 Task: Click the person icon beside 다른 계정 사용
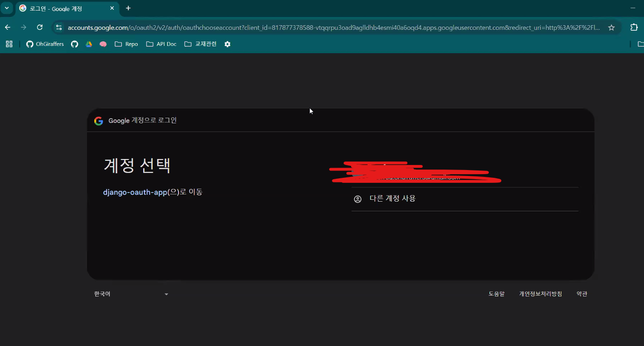pyautogui.click(x=358, y=199)
